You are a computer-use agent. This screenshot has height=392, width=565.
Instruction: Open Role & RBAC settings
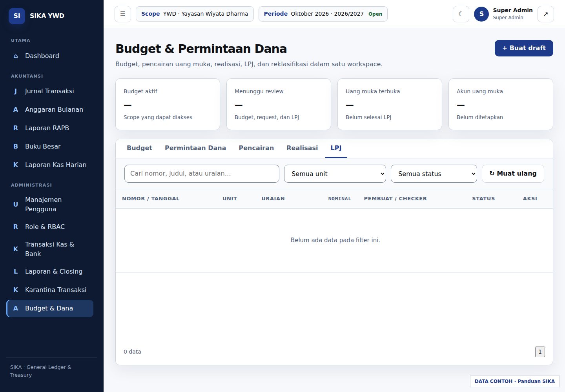50,227
